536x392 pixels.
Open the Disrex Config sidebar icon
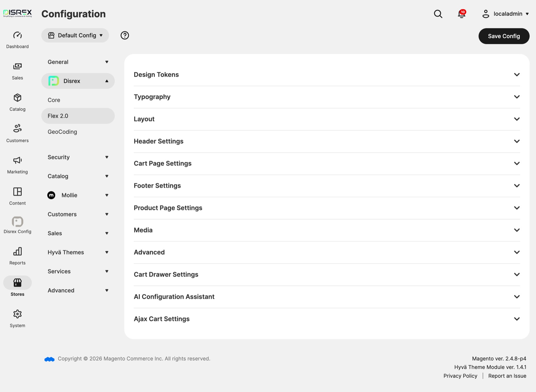coord(17,222)
